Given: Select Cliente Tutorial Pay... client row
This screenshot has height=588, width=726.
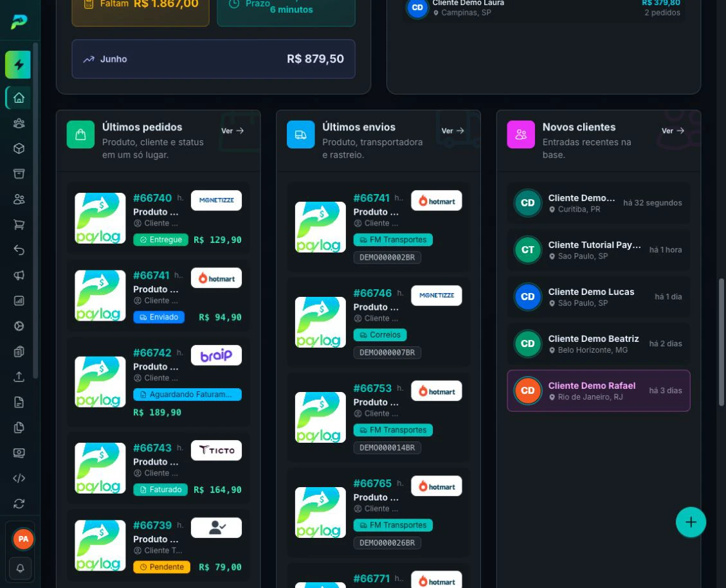Looking at the screenshot, I should click(599, 250).
